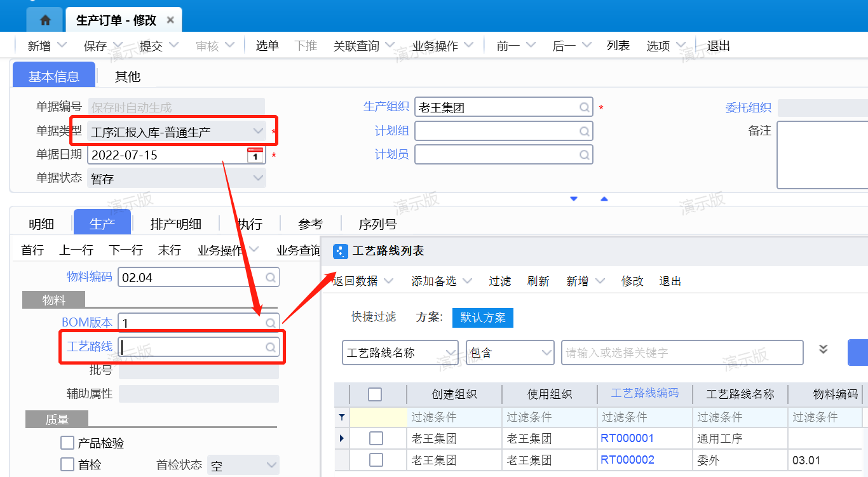The width and height of the screenshot is (868, 477).
Task: Click 刷新 in 工艺路线列表 toolbar
Action: pos(538,281)
